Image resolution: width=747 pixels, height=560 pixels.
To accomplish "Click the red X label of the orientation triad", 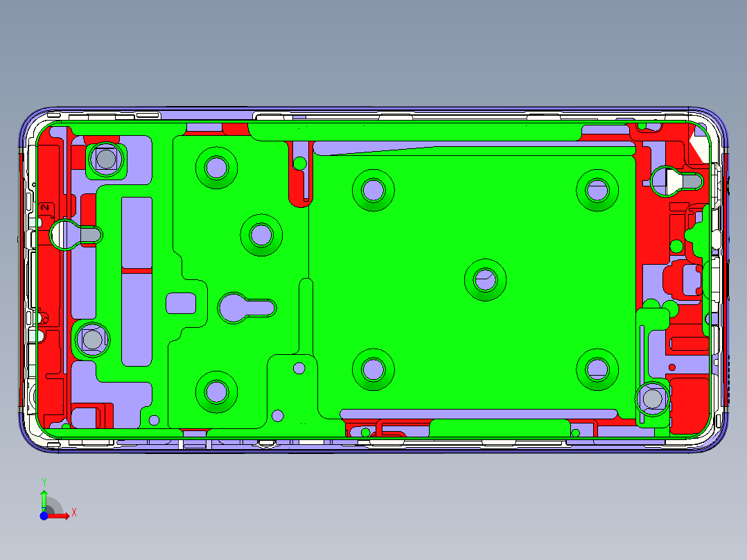I will (x=74, y=512).
